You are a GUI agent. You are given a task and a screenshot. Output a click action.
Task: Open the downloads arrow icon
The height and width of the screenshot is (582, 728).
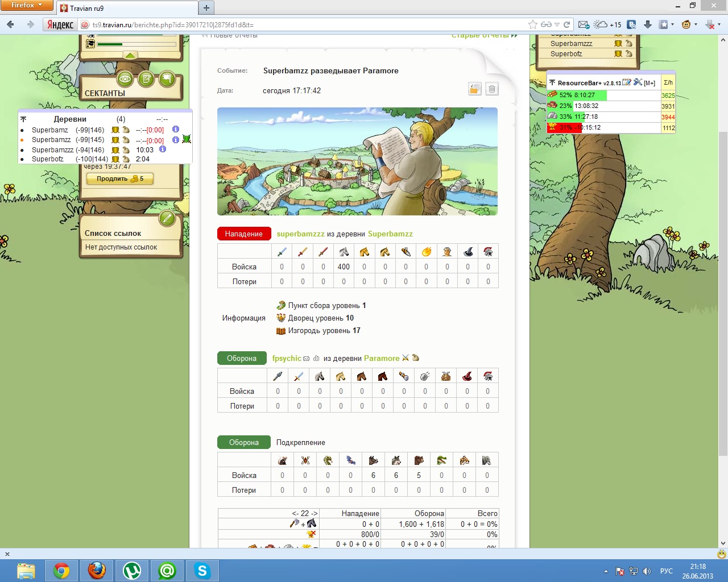coord(648,24)
